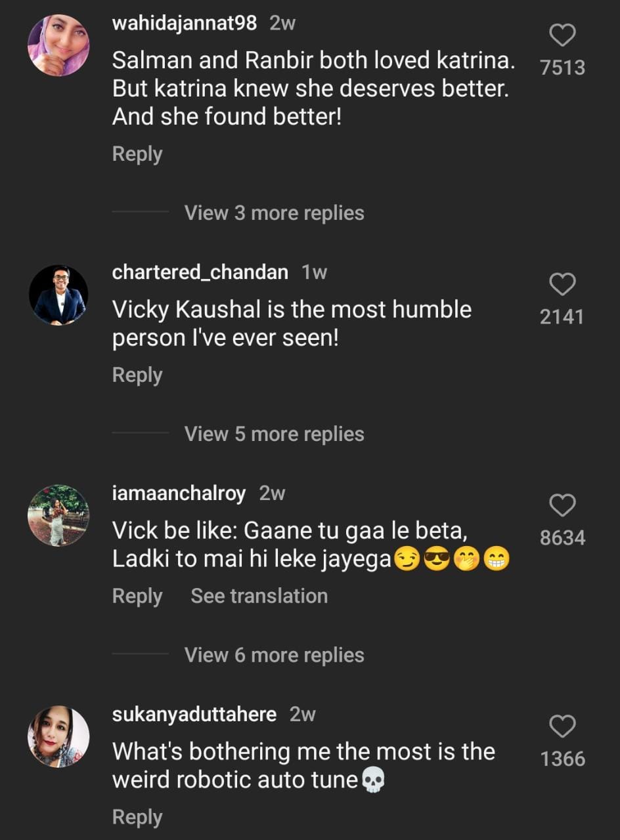Open the sukanyaduttahere username link

[x=194, y=715]
